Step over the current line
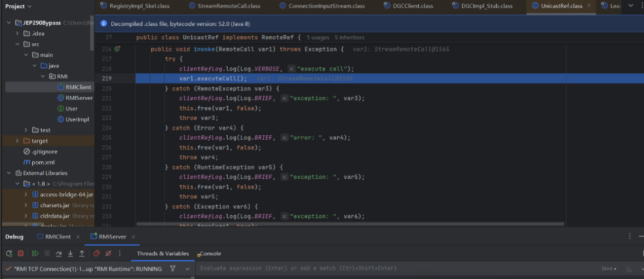Screen dimensions: 644x279 (x=59, y=254)
